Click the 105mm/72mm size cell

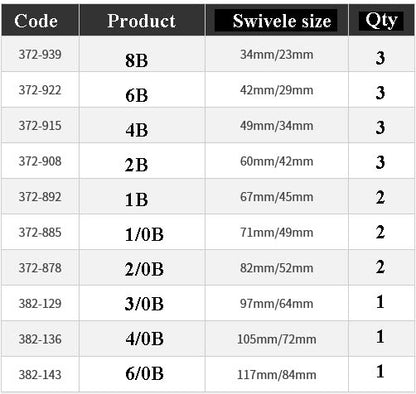(x=277, y=339)
